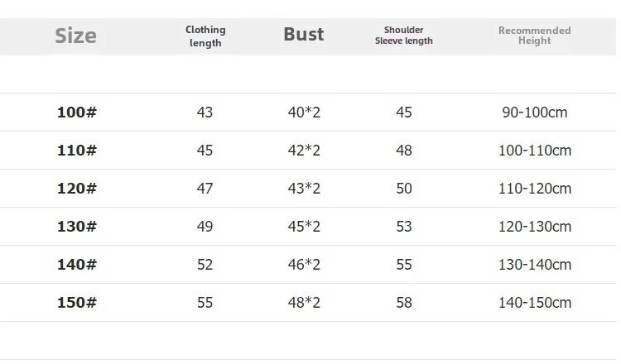Select sleeve length 58 in 150# row
Viewport: 621px width, 364px height.
tap(404, 303)
